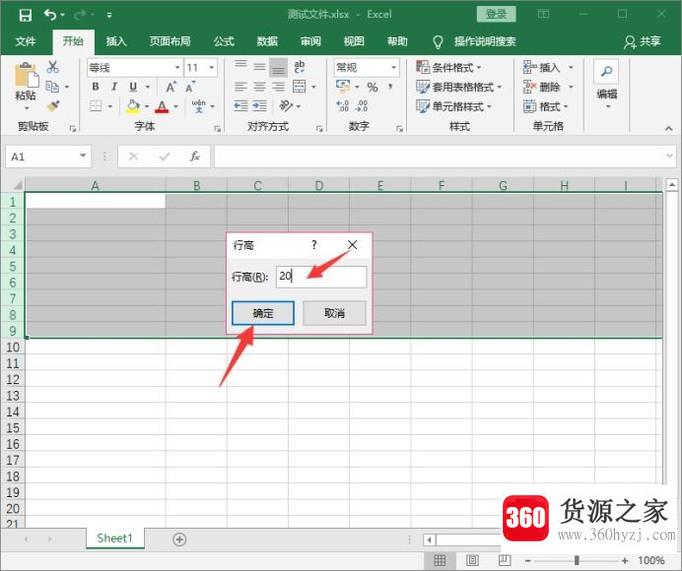Click OK in the Row Height dialog

click(263, 313)
